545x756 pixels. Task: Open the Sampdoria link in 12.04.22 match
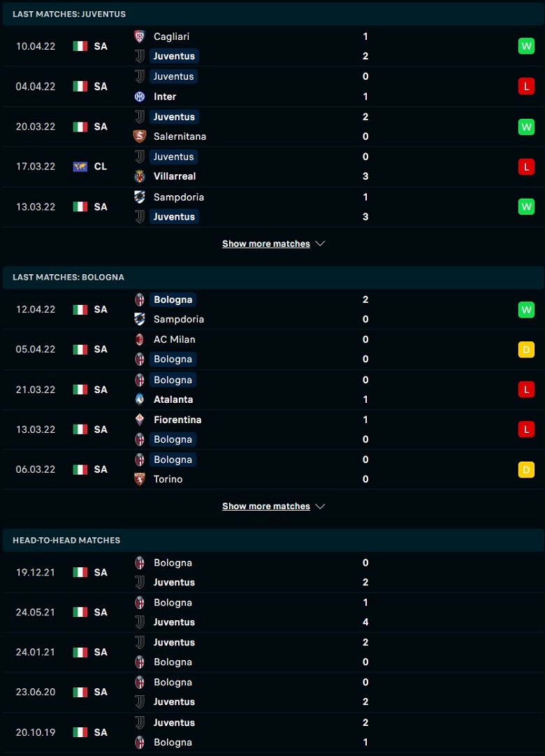pos(179,319)
